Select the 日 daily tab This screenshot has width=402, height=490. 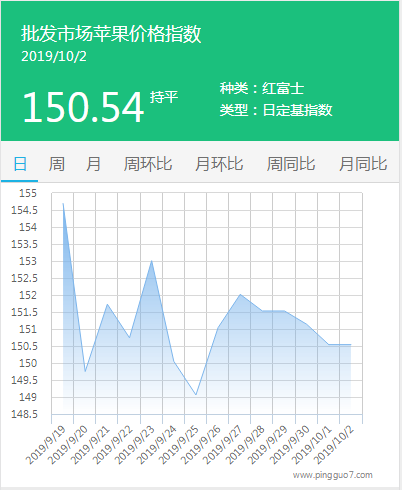pos(20,164)
